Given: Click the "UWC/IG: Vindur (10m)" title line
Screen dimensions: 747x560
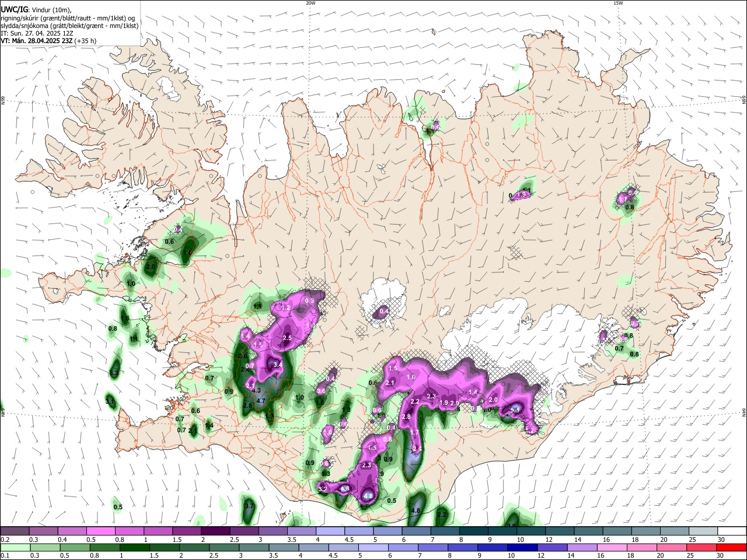Looking at the screenshot, I should click(x=36, y=10).
